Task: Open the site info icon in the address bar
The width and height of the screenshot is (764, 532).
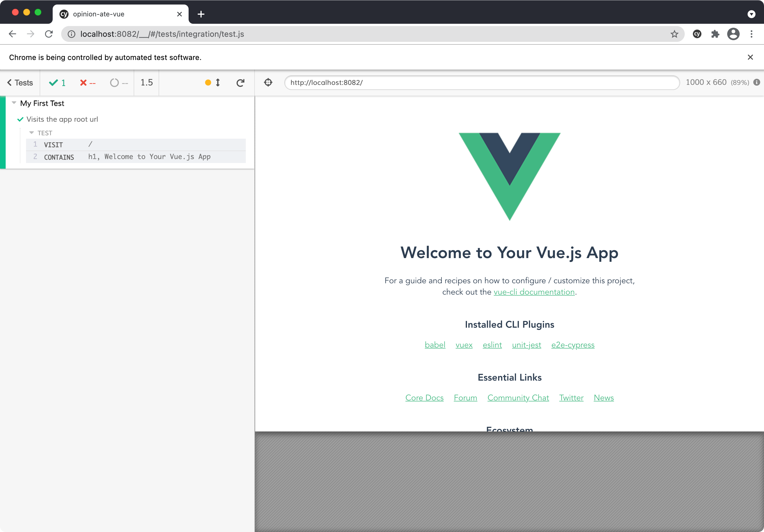Action: (72, 34)
